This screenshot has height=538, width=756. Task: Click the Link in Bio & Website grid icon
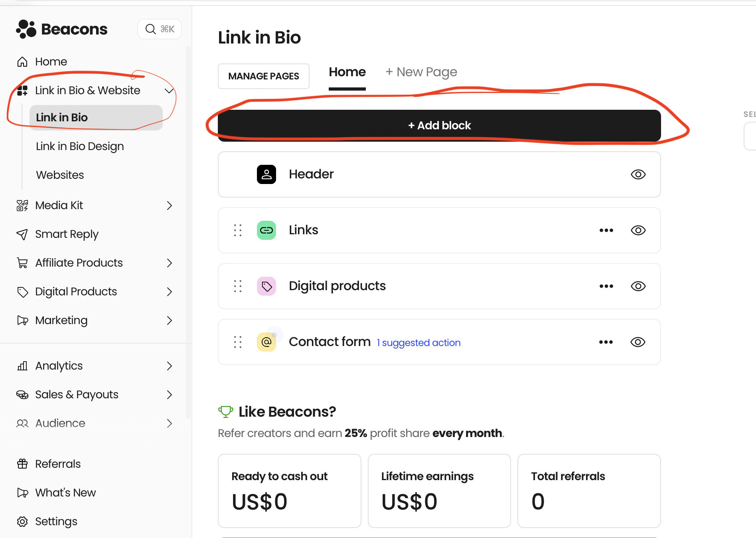coord(22,91)
